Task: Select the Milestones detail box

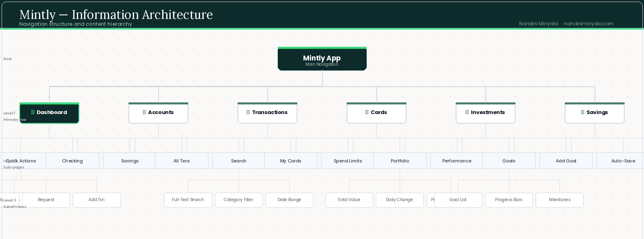Action: coord(559,200)
